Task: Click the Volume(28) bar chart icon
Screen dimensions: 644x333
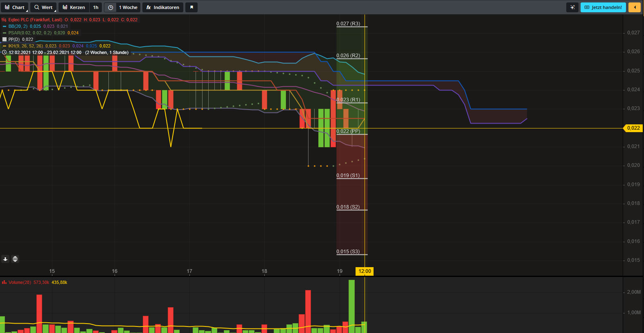Action: 4,282
